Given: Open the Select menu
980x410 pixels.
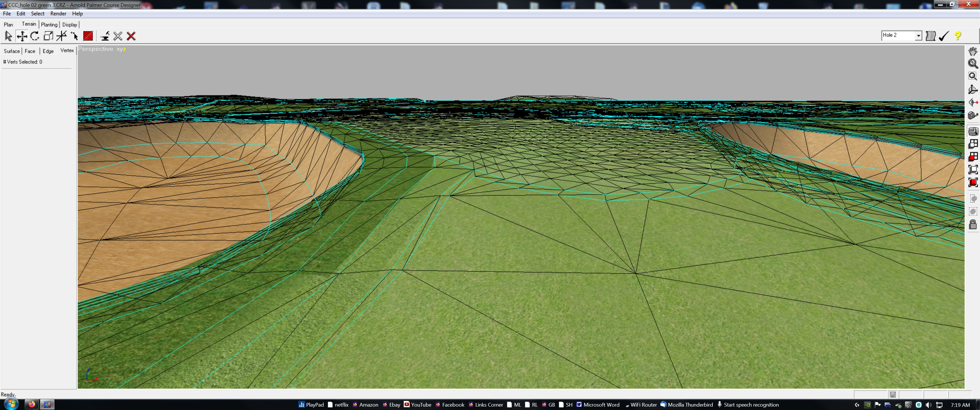Looking at the screenshot, I should [x=38, y=14].
